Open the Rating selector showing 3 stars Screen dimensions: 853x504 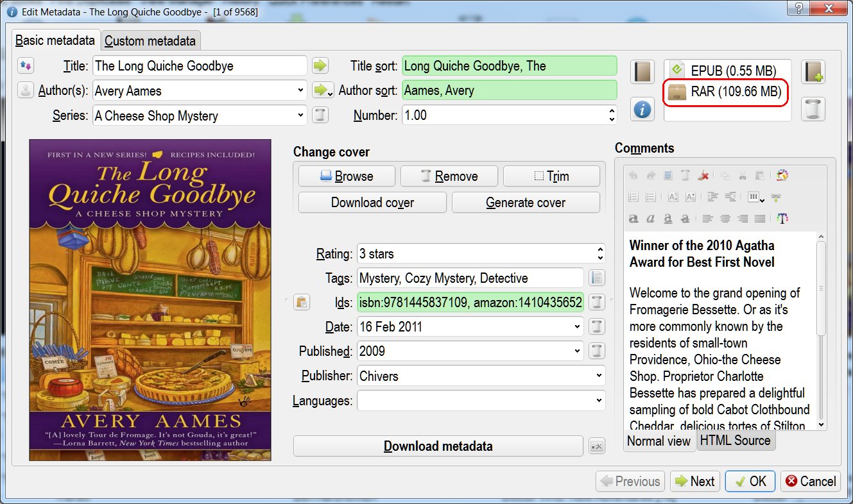pos(481,253)
